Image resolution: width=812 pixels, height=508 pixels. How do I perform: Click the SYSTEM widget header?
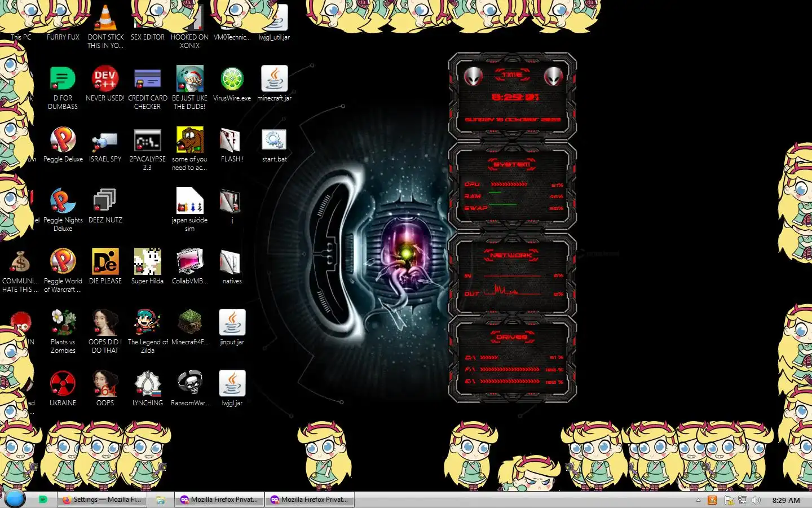(512, 164)
